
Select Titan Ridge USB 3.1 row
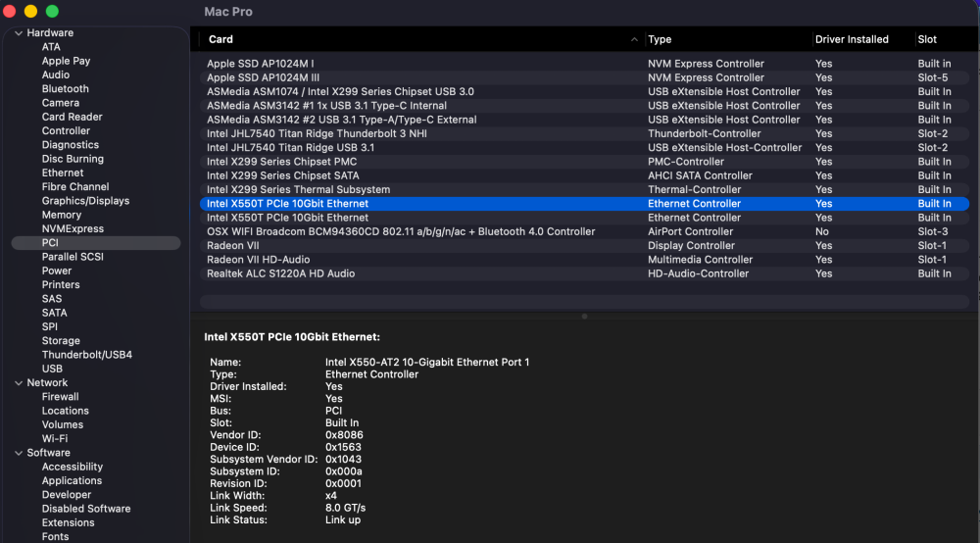pyautogui.click(x=584, y=147)
